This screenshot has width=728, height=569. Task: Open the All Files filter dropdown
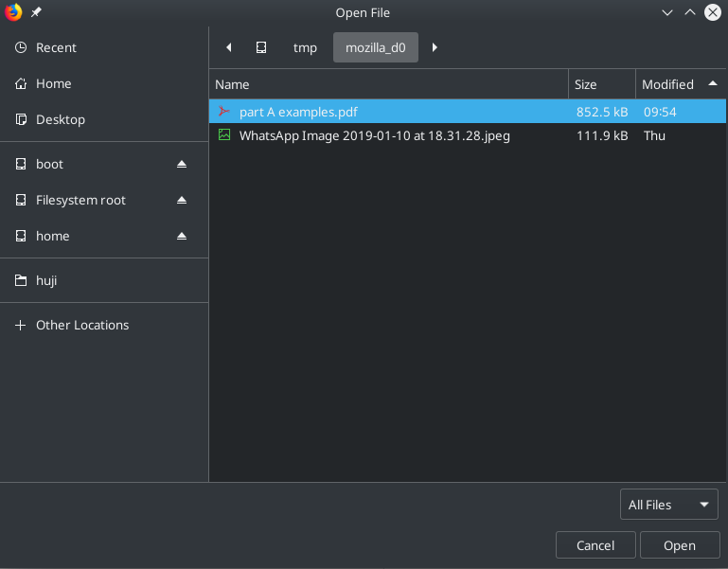tap(669, 505)
